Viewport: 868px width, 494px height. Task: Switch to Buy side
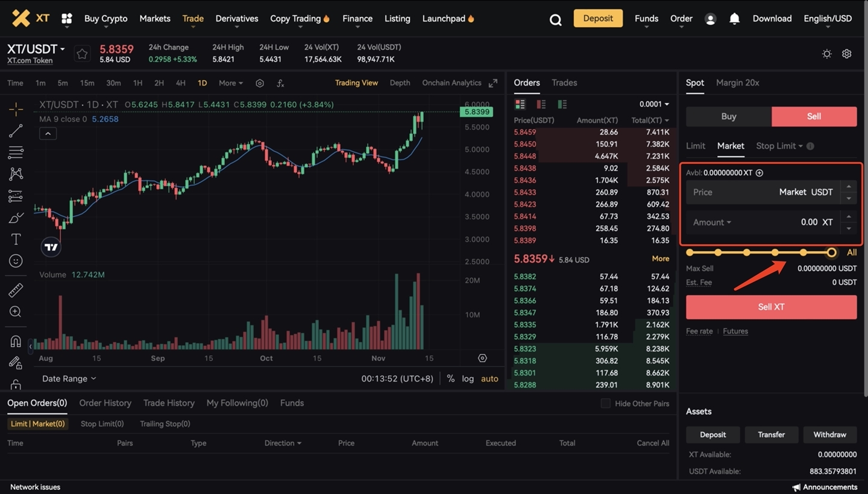(x=729, y=116)
